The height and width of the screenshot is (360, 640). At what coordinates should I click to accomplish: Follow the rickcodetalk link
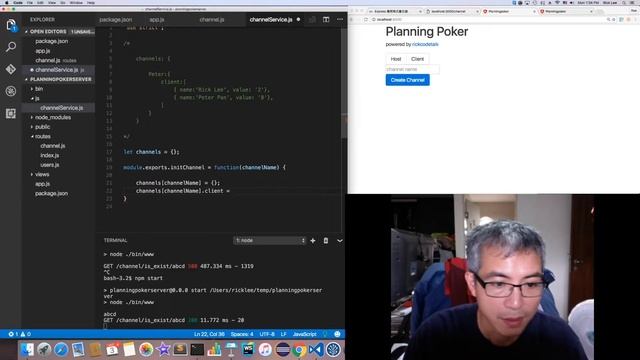click(425, 44)
